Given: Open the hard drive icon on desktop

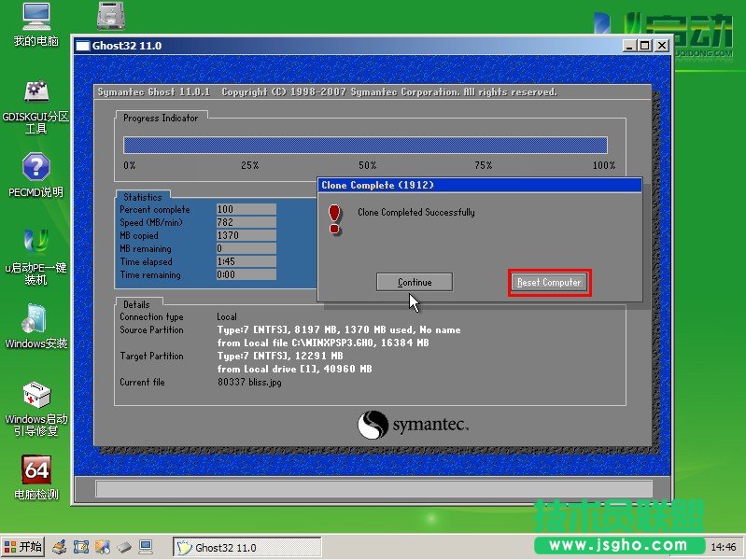Looking at the screenshot, I should [112, 16].
